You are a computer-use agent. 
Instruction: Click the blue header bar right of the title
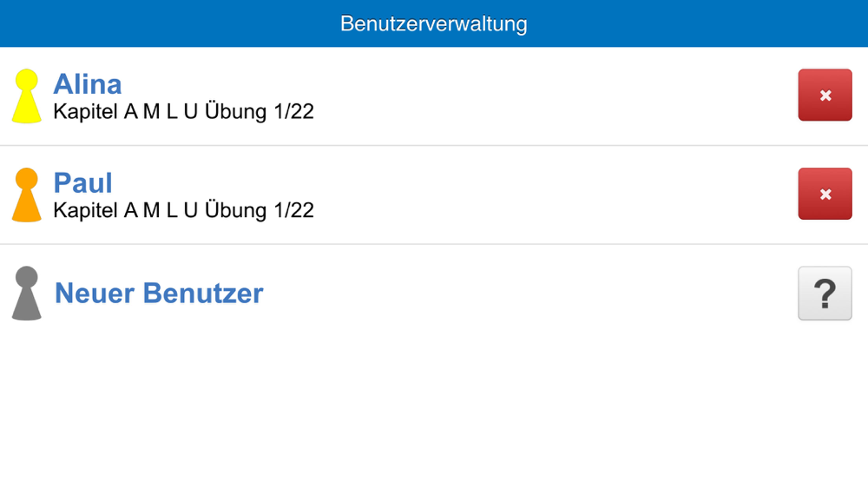pos(712,23)
